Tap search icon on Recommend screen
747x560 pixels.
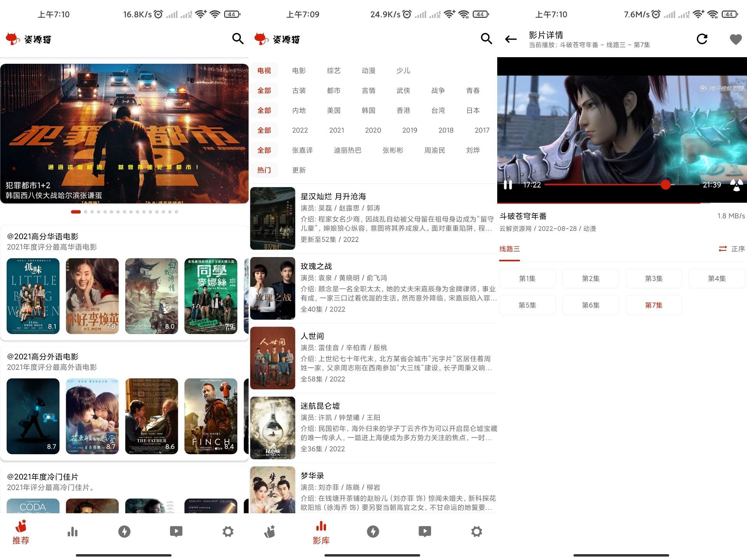point(237,38)
